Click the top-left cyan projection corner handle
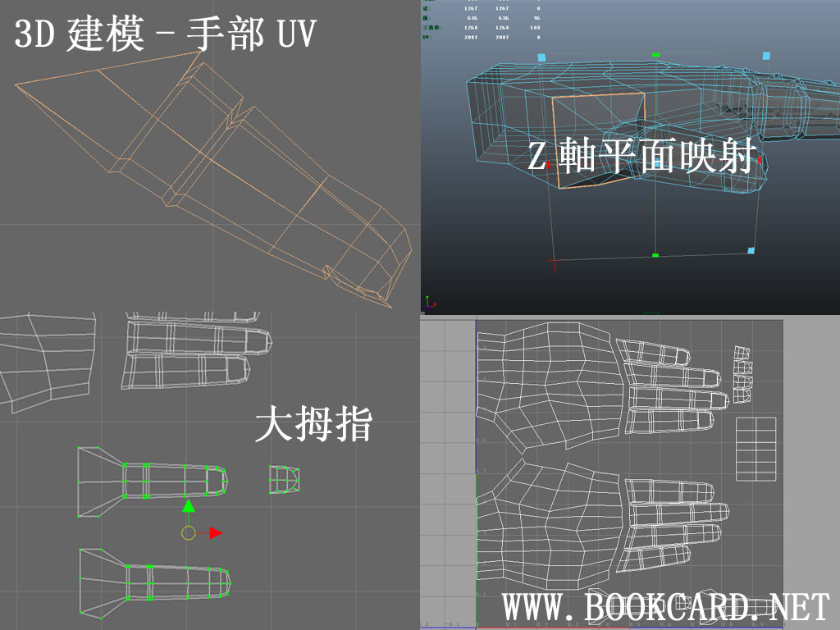The image size is (840, 630). coord(541,57)
